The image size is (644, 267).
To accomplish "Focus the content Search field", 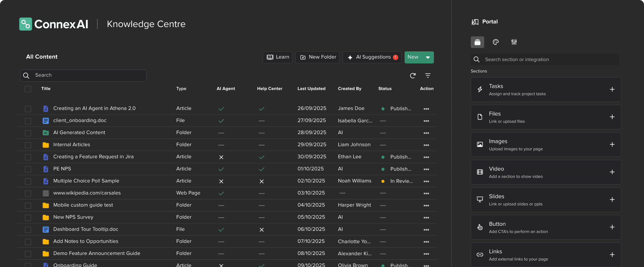I will [x=83, y=75].
